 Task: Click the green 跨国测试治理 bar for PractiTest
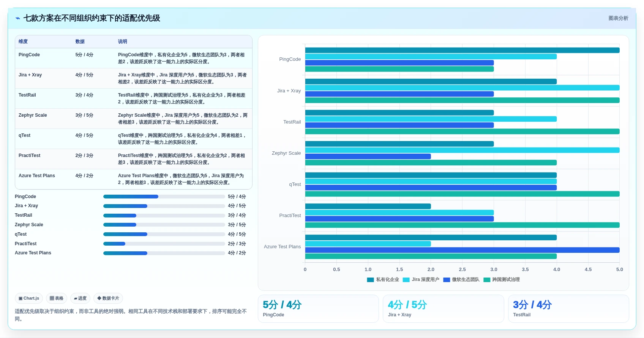coord(462,225)
